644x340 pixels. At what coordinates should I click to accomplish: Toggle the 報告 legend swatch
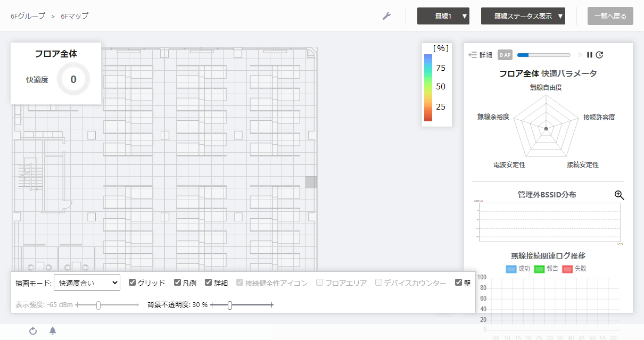pos(540,269)
